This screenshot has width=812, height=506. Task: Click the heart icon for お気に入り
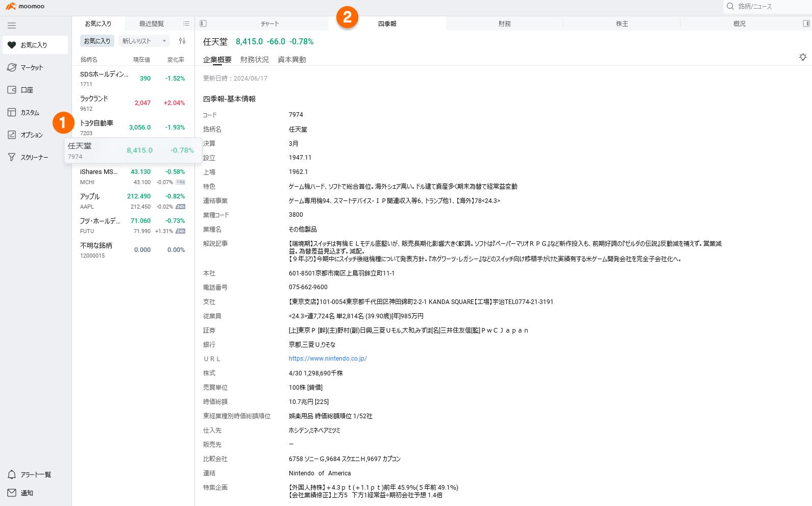(x=12, y=45)
